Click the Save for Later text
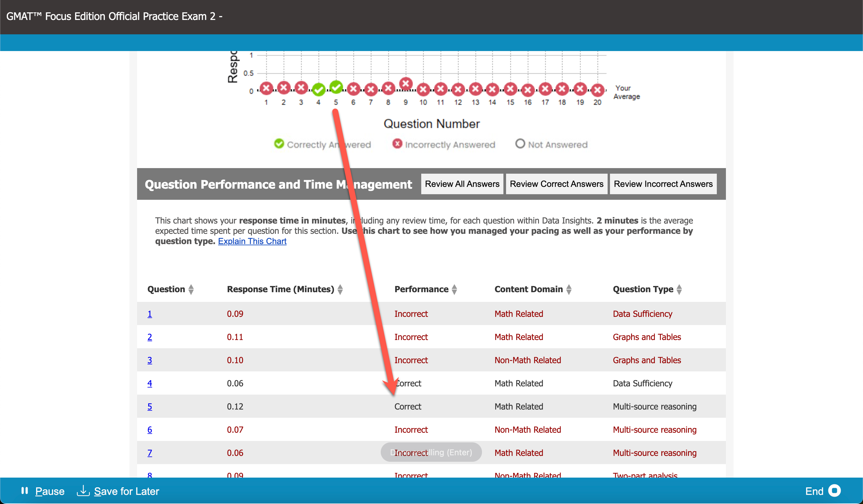Image resolution: width=863 pixels, height=504 pixels. point(127,491)
